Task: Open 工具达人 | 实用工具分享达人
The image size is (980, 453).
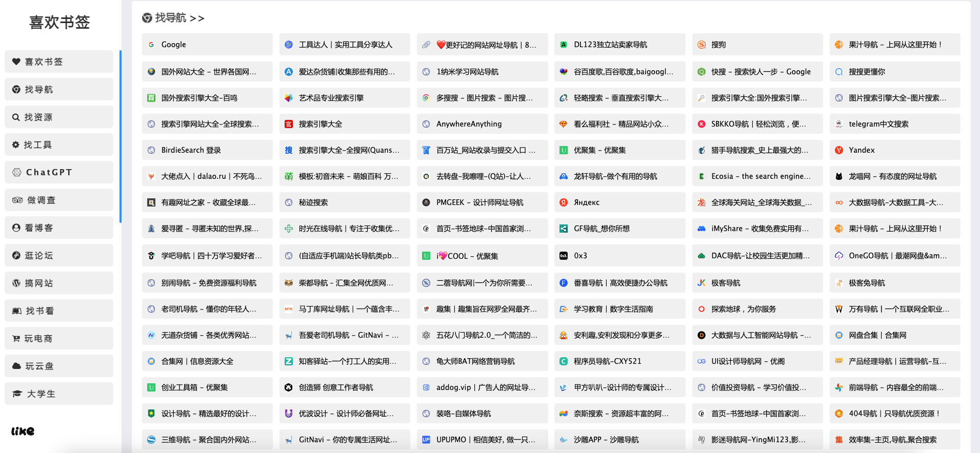Action: 345,45
